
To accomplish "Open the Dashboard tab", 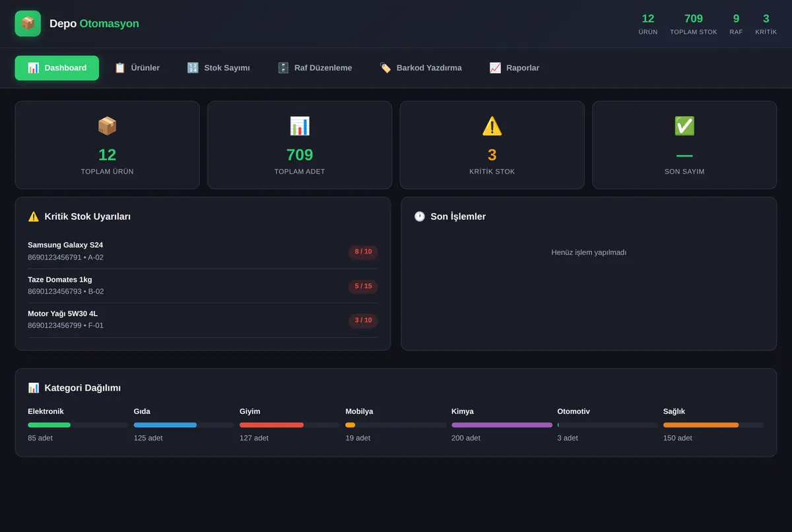I will tap(57, 68).
